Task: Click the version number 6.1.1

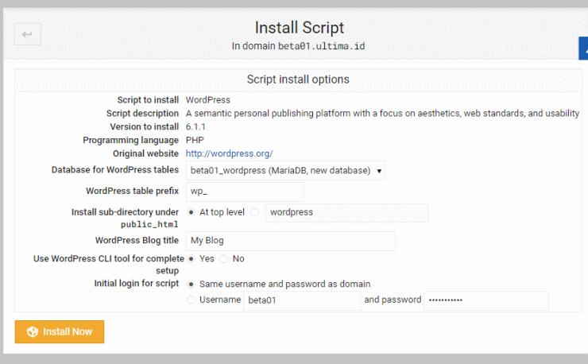Action: tap(195, 127)
